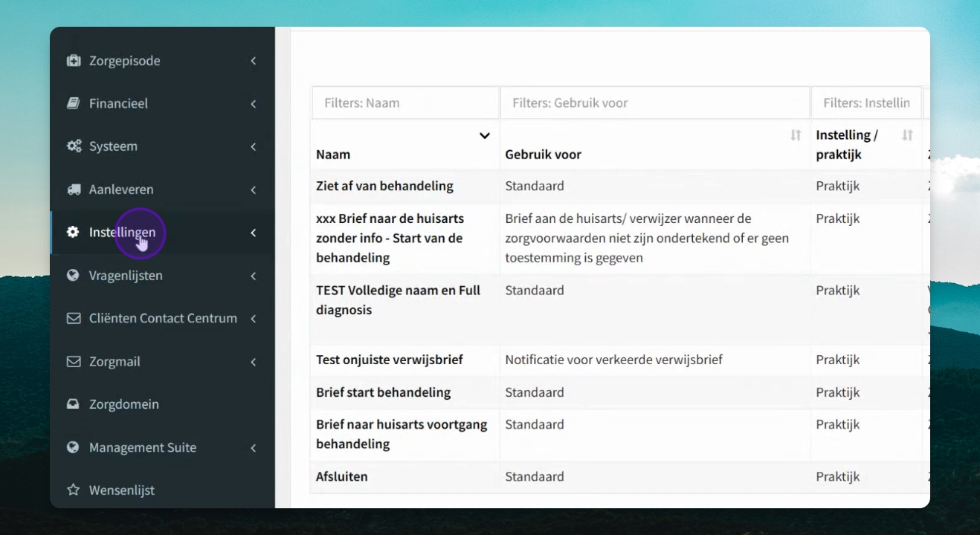Toggle sort order on Naam column
The image size is (980, 535).
484,135
